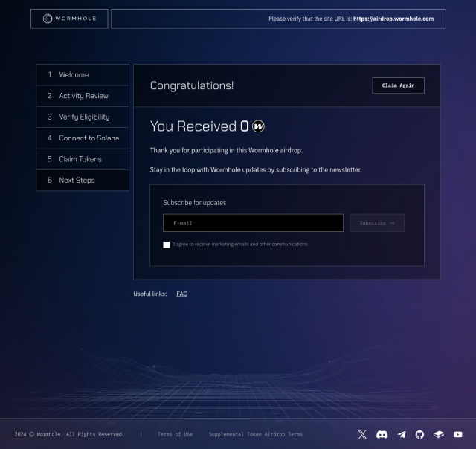Focus the E-mail input field
The image size is (476, 449).
[x=253, y=223]
